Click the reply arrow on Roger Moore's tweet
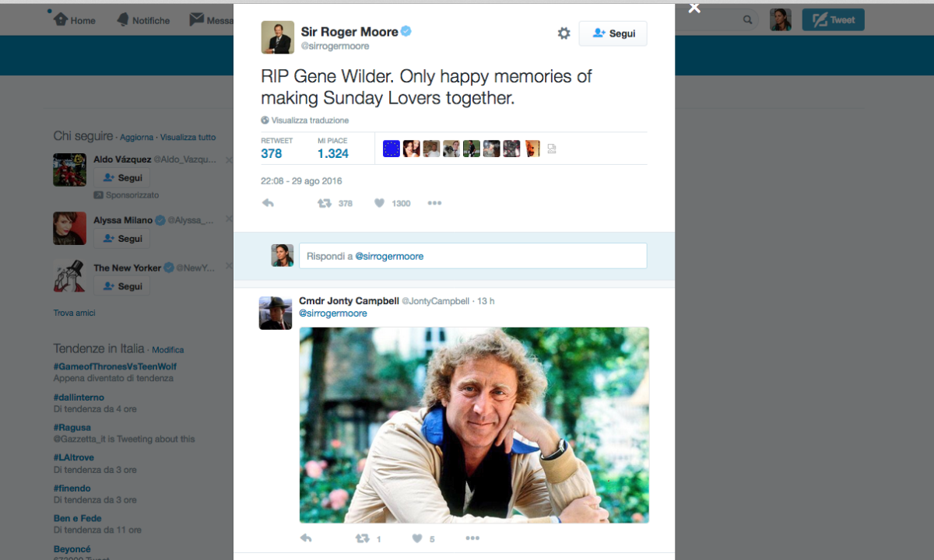The height and width of the screenshot is (560, 934). [x=268, y=202]
